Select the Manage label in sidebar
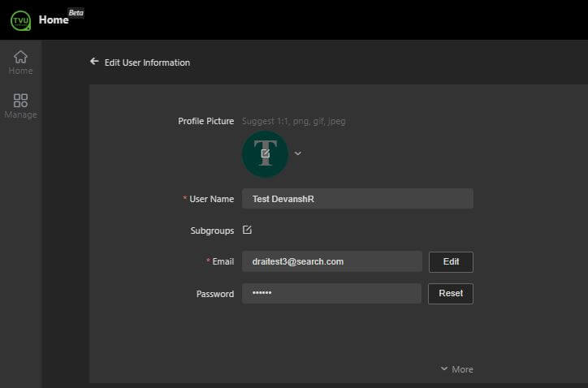 coord(20,115)
